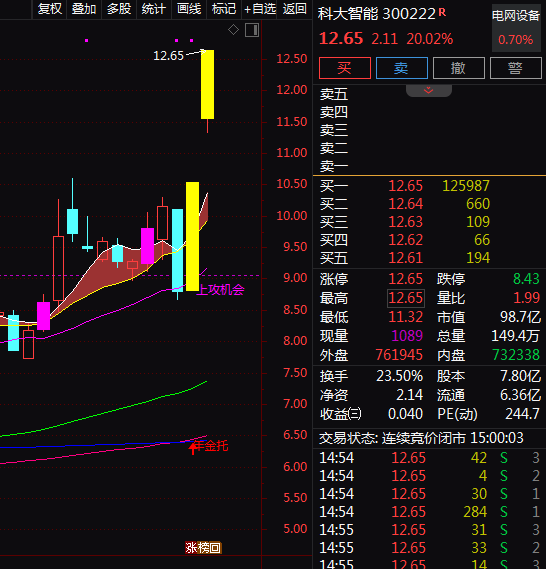The height and width of the screenshot is (569, 546).
Task: Select the 14:55 tick with volume 33
Action: (x=429, y=548)
